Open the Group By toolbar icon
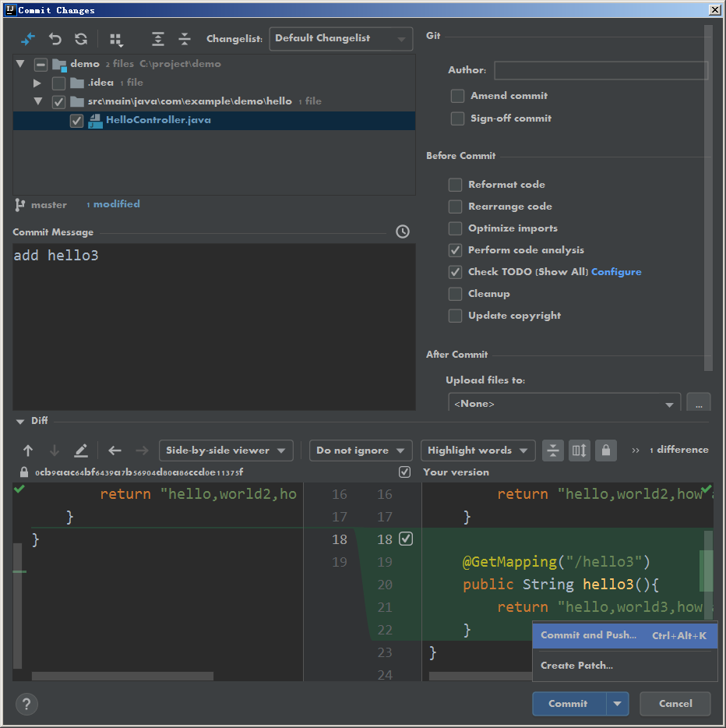Screen dimensions: 726x728 (116, 39)
